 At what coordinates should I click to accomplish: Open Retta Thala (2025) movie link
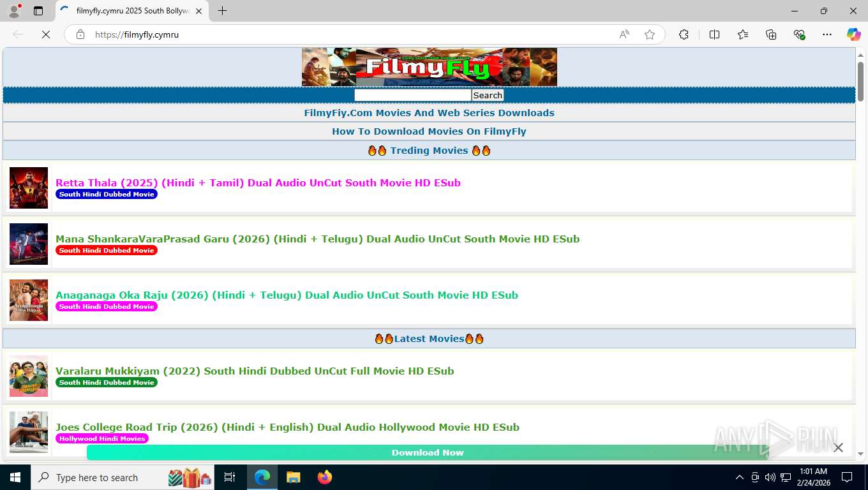pos(258,182)
